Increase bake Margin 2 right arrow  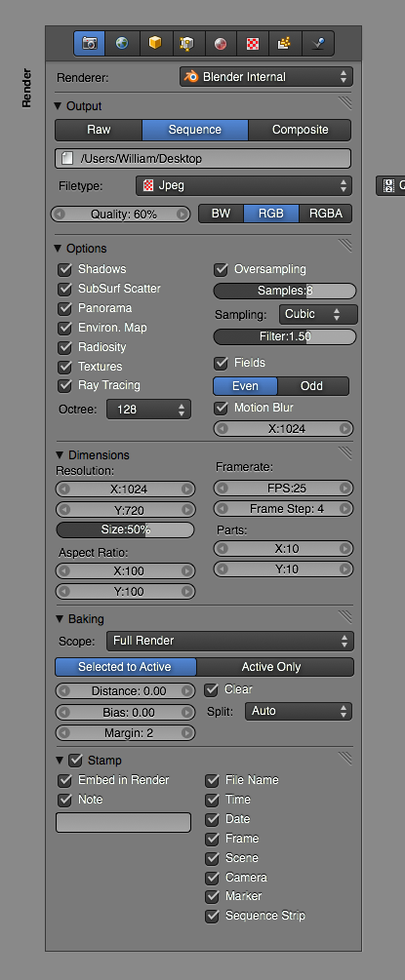click(186, 733)
